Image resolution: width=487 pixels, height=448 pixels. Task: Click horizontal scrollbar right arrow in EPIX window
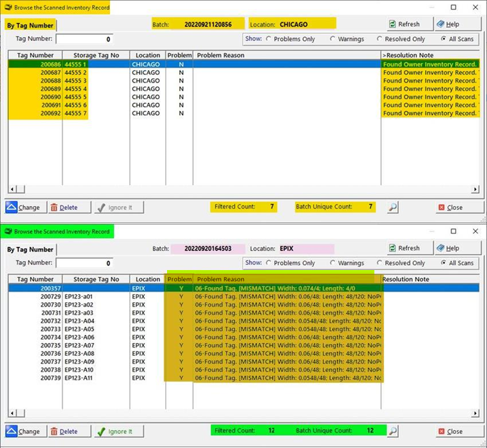475,413
